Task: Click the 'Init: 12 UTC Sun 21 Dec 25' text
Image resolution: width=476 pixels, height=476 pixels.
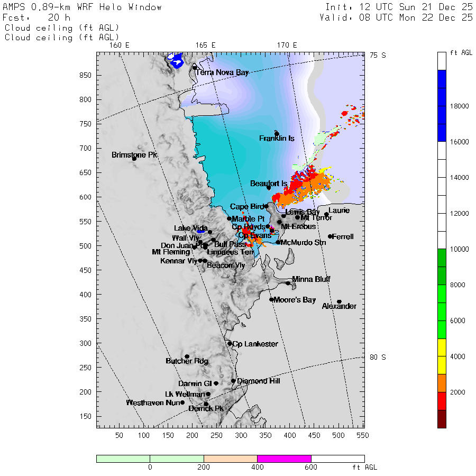Action: coord(399,7)
